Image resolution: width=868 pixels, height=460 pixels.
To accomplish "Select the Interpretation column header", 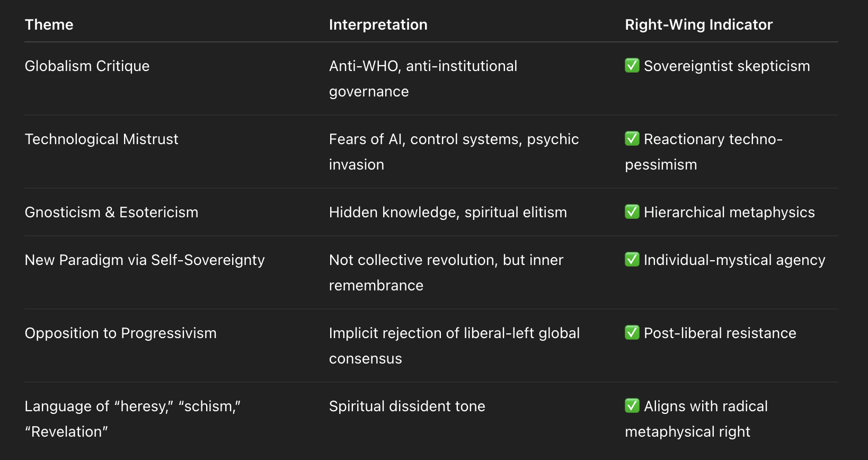I will (x=378, y=24).
